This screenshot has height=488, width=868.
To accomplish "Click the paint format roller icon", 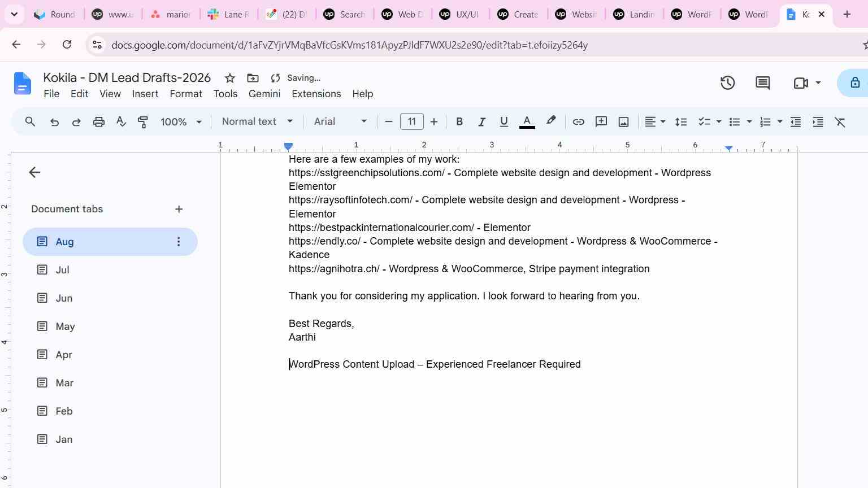I will tap(143, 121).
